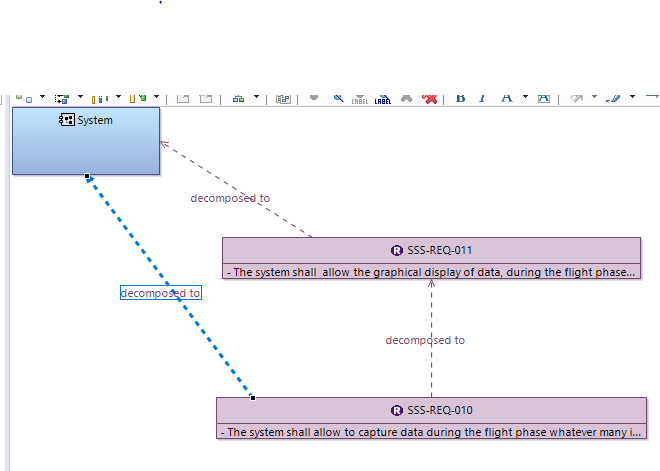Image resolution: width=660 pixels, height=471 pixels.
Task: Click the Distribute elements icon
Action: (x=138, y=99)
